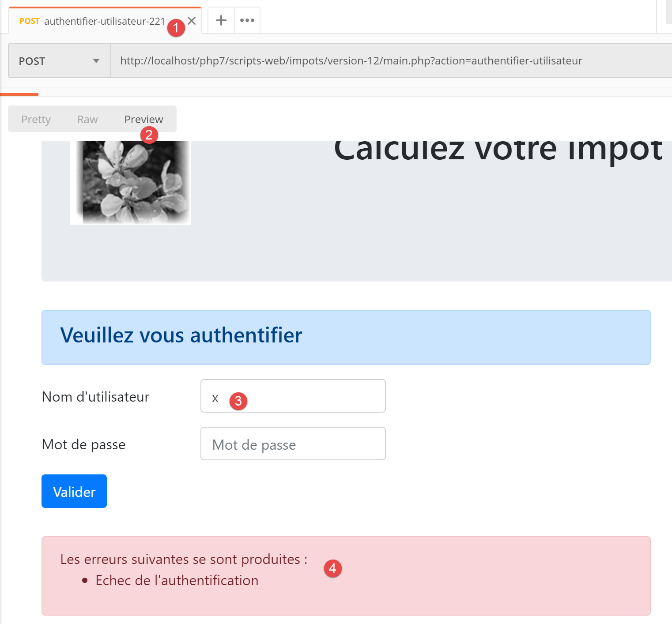The width and height of the screenshot is (672, 624).
Task: Click the flower logo image
Action: (x=130, y=182)
